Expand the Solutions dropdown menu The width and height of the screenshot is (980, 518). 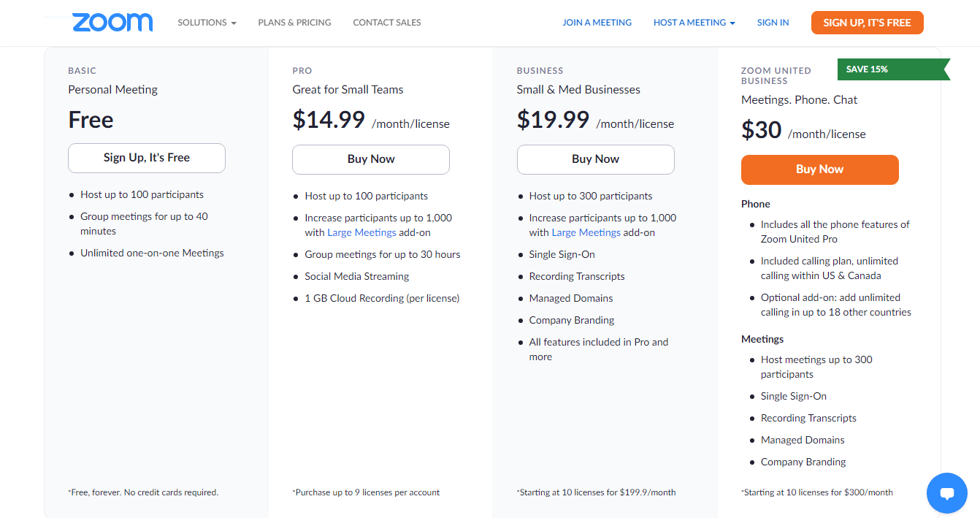click(207, 23)
